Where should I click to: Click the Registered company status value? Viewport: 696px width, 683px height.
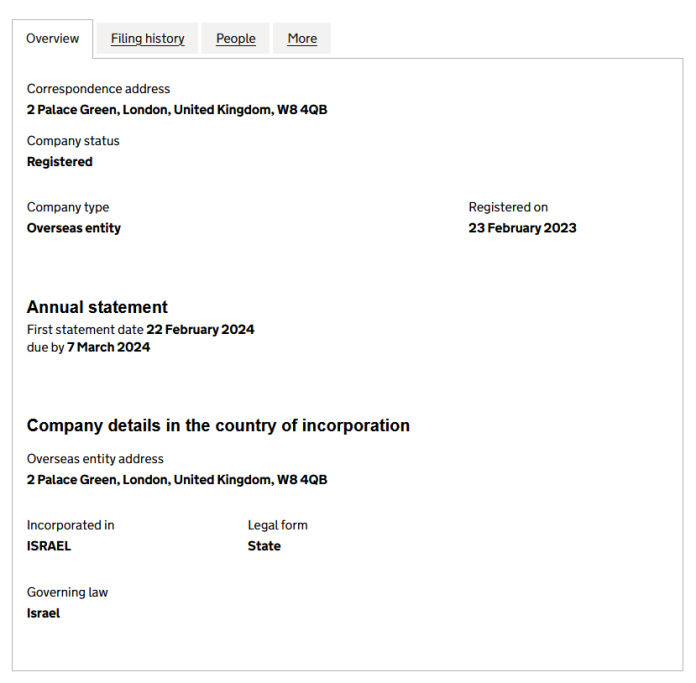60,162
